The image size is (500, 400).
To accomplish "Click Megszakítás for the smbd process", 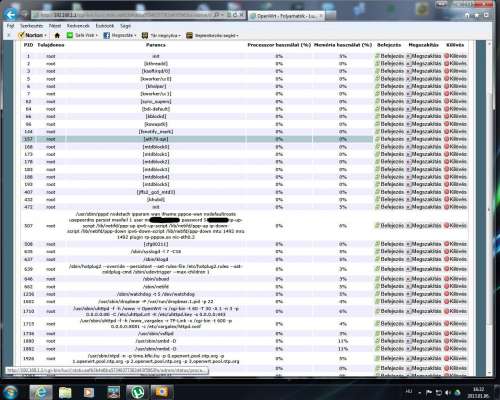I will pyautogui.click(x=423, y=341).
